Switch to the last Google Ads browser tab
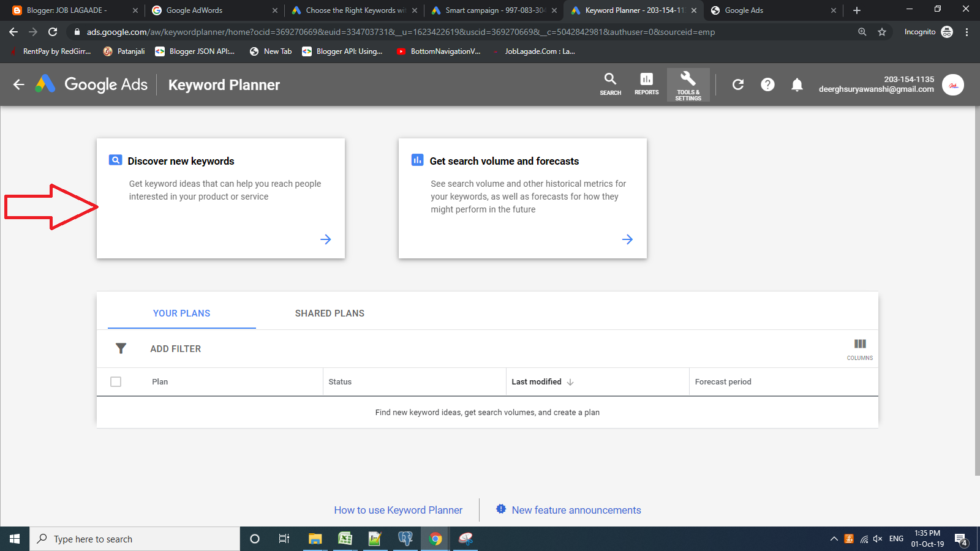Screen dimensions: 980x551 [772, 10]
